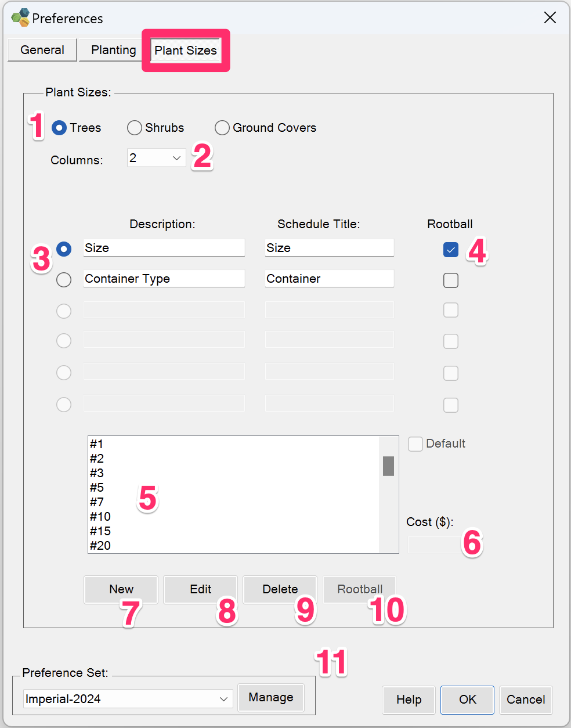This screenshot has width=571, height=728.
Task: Open Manage preference sets
Action: (271, 697)
